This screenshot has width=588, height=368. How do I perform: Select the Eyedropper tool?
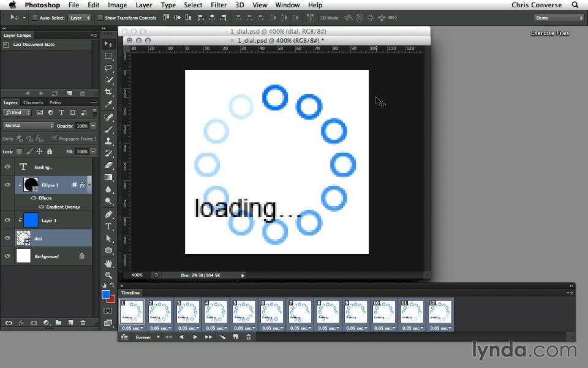point(108,104)
